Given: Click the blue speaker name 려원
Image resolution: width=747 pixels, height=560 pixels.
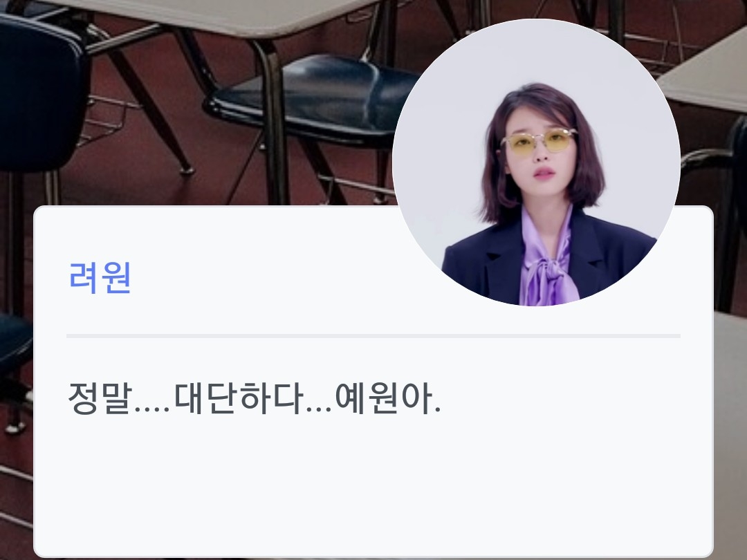Looking at the screenshot, I should pos(100,278).
